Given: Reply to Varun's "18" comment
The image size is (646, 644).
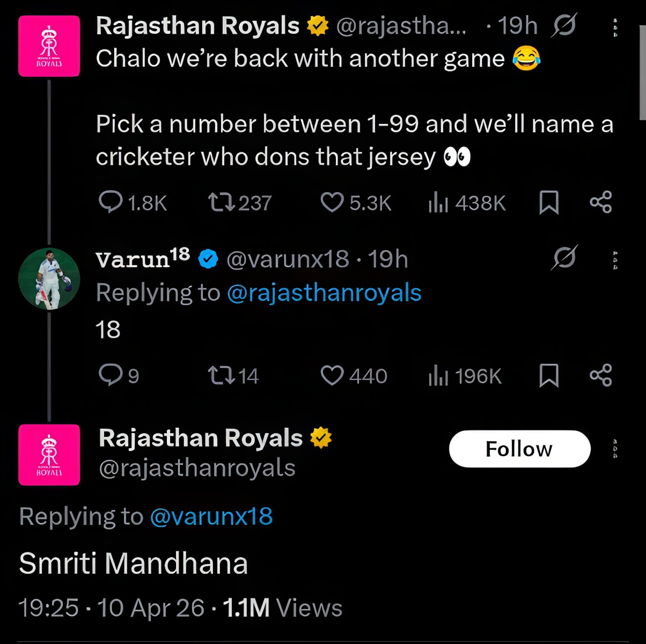Looking at the screenshot, I should [111, 375].
